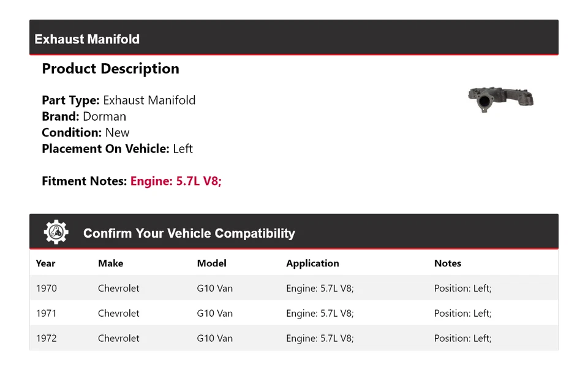This screenshot has height=370, width=588.
Task: Click the Year column header
Action: click(x=45, y=263)
